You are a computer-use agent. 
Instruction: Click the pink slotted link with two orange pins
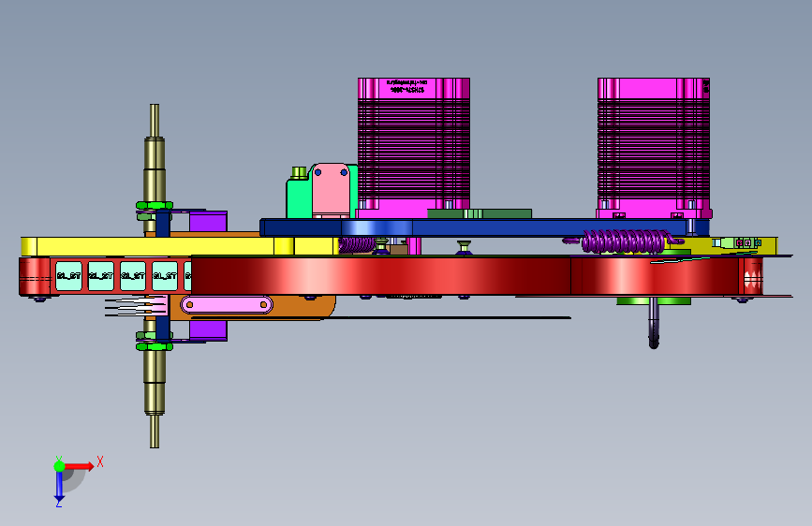click(227, 305)
